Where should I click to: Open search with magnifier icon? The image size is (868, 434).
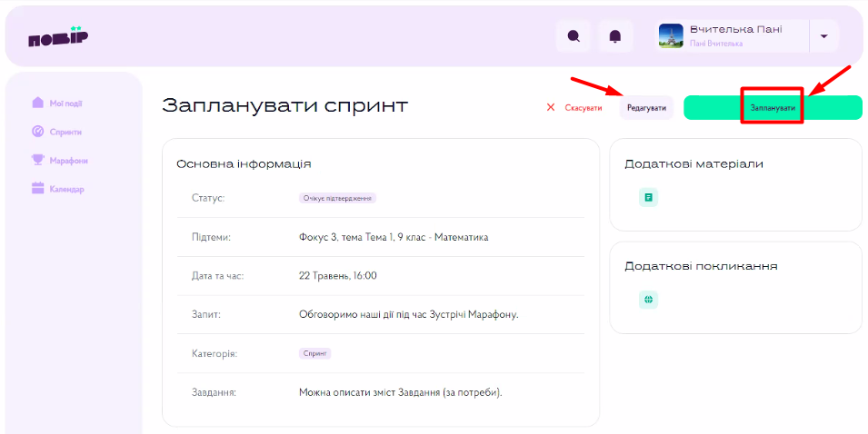click(x=574, y=36)
